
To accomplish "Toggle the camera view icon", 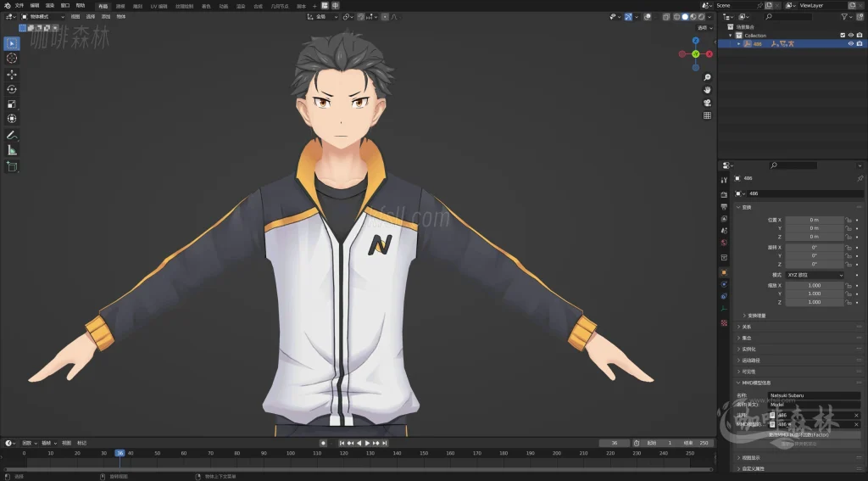I will [x=707, y=103].
